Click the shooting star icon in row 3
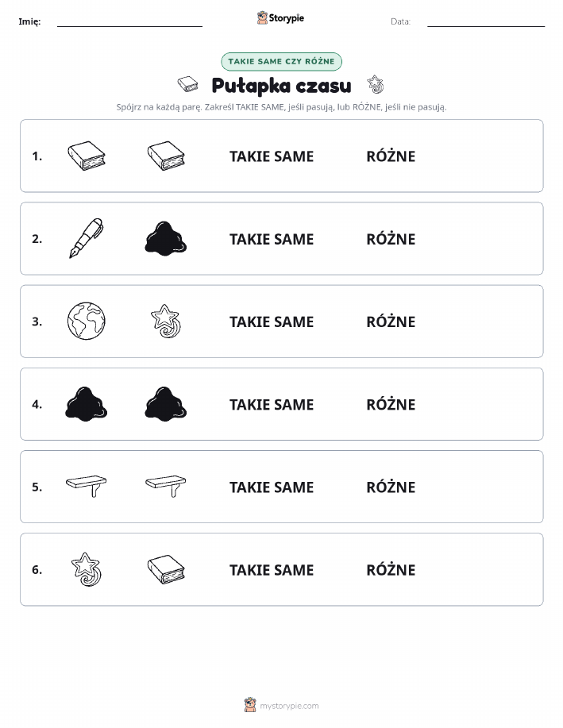Viewport: 563px width, 728px height. (x=166, y=321)
